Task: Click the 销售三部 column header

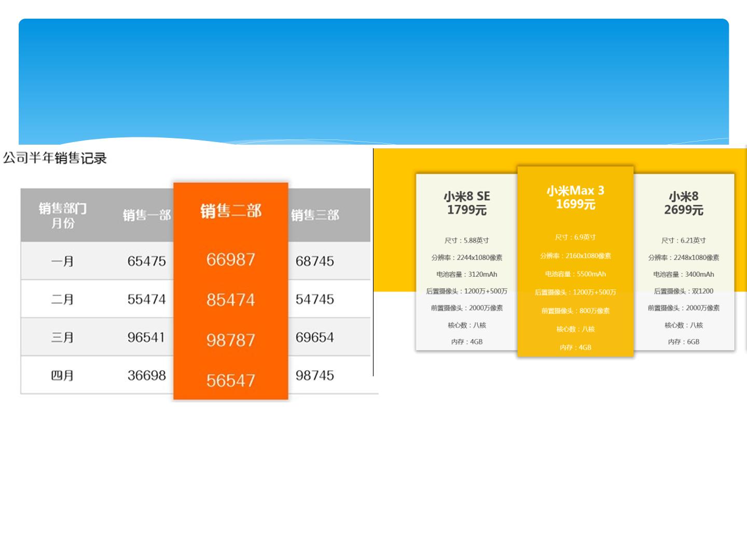Action: coord(315,215)
